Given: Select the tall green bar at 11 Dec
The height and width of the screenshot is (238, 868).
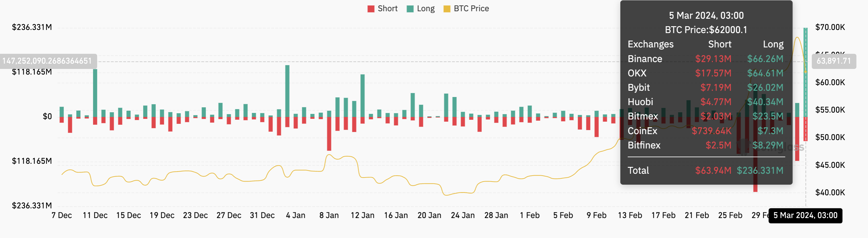Looking at the screenshot, I should [x=95, y=93].
